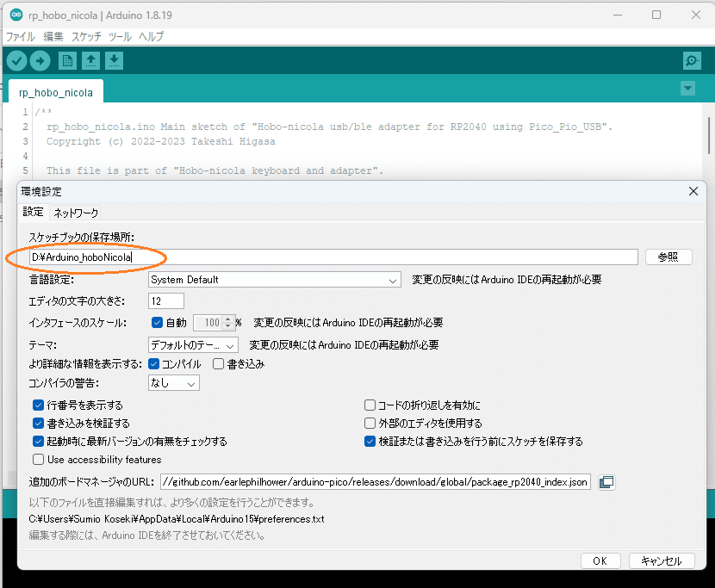Open the Serial Monitor magnifier icon
715x588 pixels.
click(x=692, y=60)
